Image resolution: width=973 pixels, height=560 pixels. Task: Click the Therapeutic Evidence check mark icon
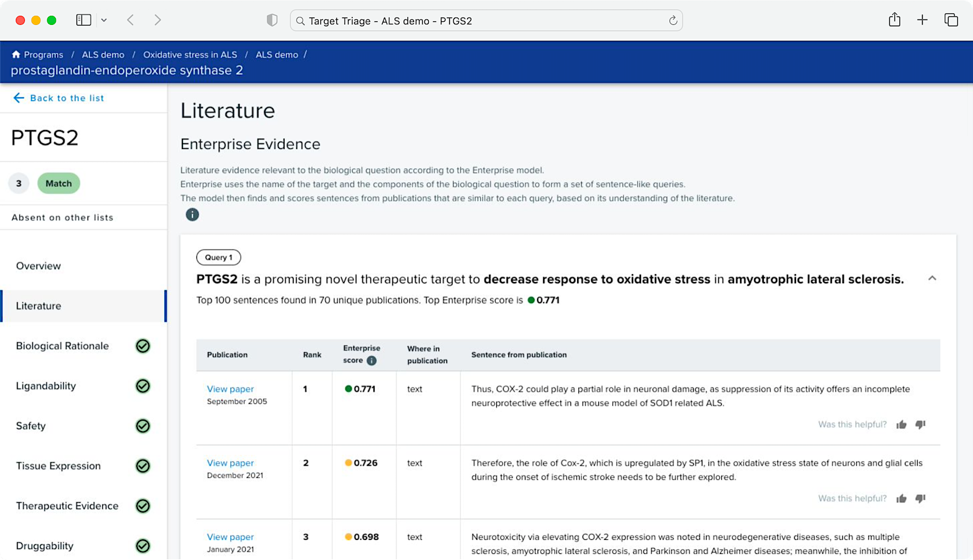click(x=143, y=506)
